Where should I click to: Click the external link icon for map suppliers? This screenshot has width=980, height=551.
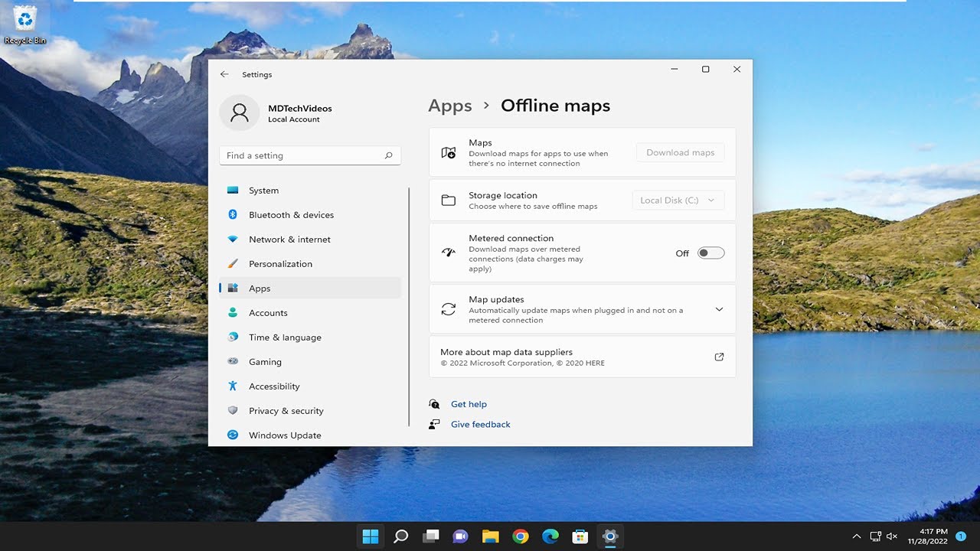[x=719, y=357]
